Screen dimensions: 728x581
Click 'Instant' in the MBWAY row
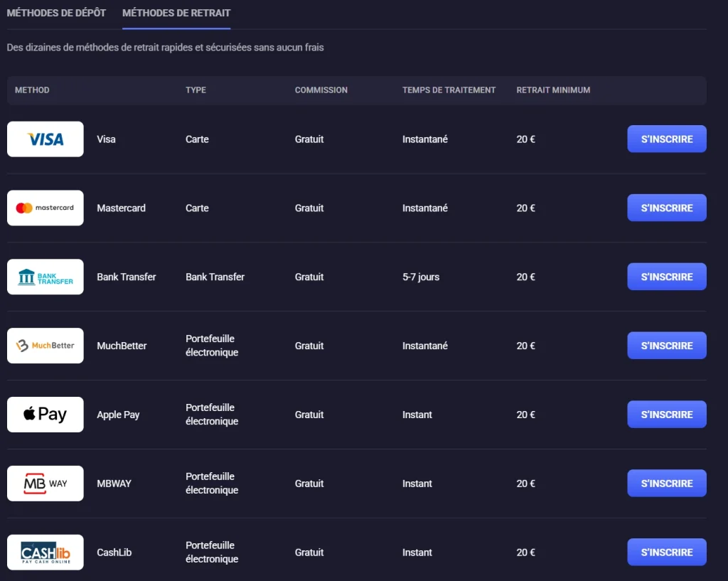tap(417, 484)
